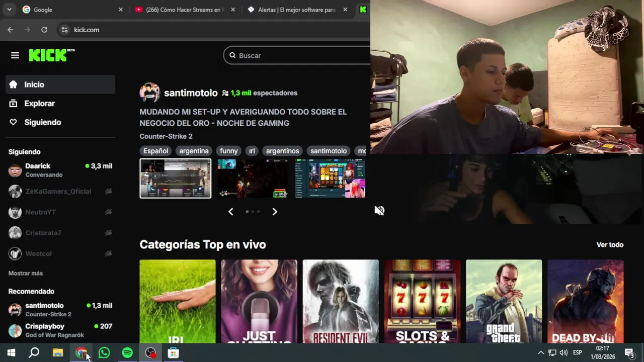Open ZeKaGamers_Oficial offline channel
This screenshot has width=644, height=362.
60,192
